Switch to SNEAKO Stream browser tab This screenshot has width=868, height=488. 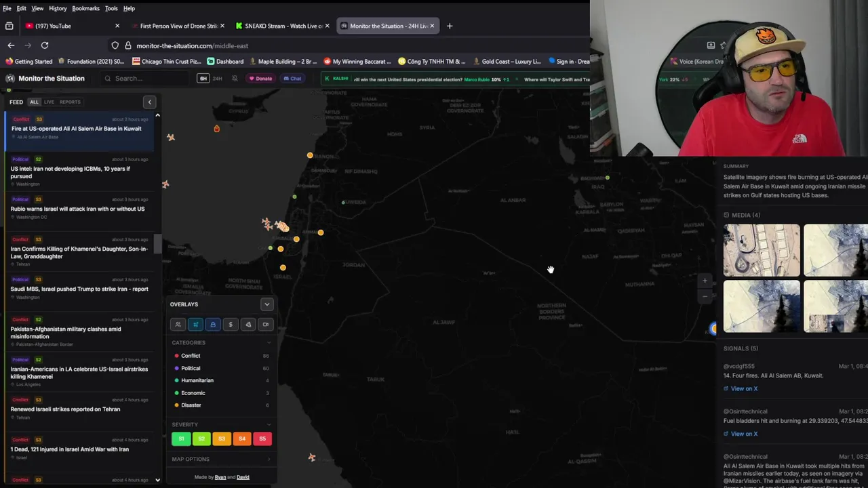pyautogui.click(x=283, y=26)
